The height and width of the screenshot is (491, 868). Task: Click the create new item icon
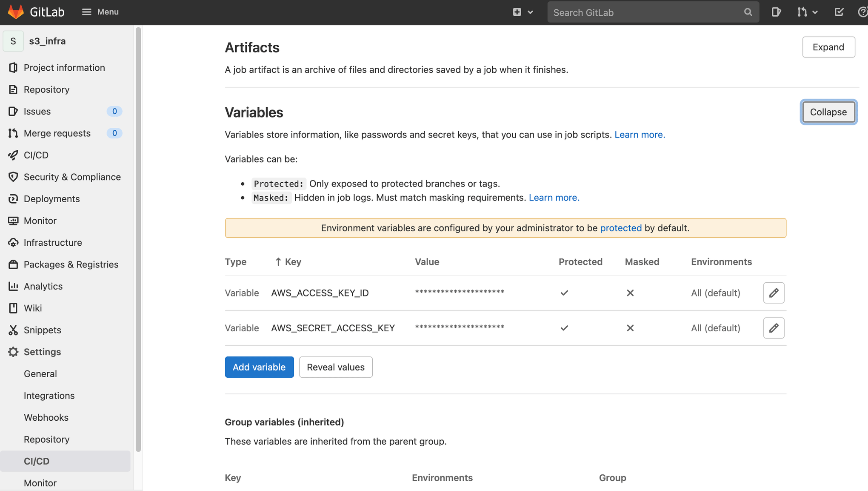517,12
